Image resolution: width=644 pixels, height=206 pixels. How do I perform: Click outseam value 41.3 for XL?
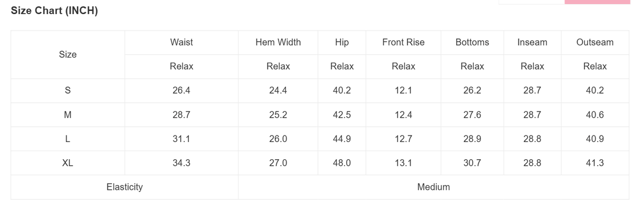click(x=595, y=163)
